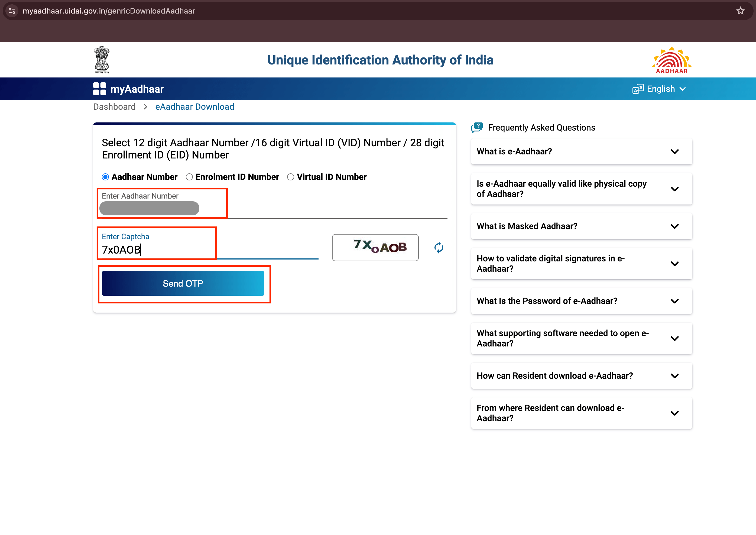Click the Aadhaar sun logo
The width and height of the screenshot is (756, 535).
(671, 60)
